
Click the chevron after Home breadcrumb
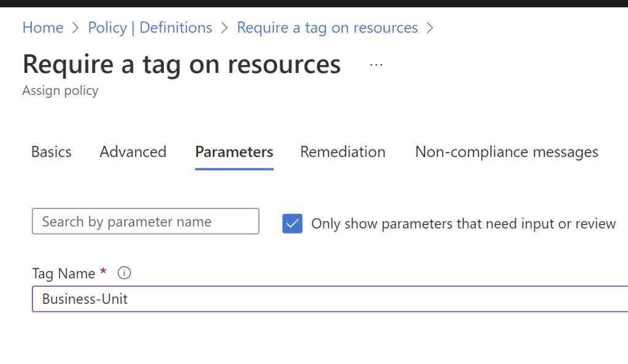75,28
